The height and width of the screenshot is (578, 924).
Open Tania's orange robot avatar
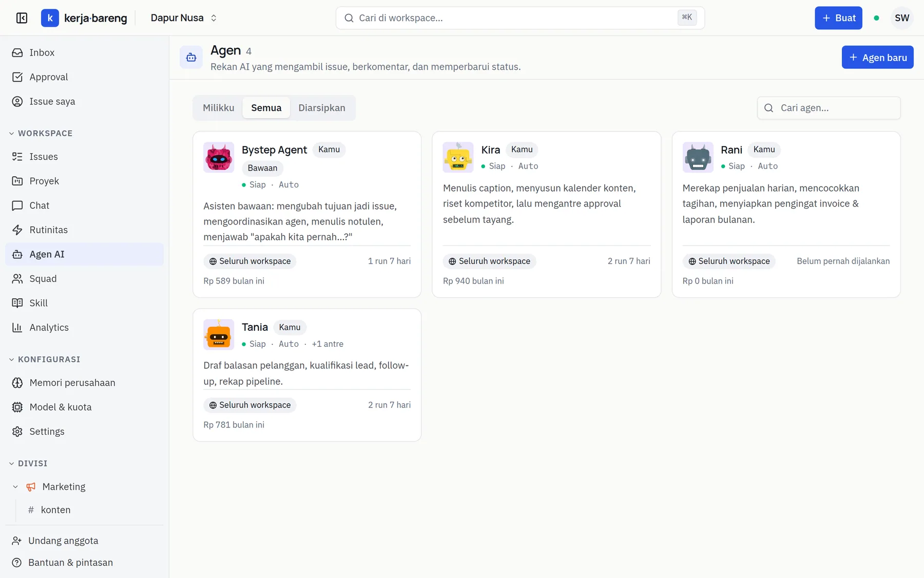(x=219, y=334)
